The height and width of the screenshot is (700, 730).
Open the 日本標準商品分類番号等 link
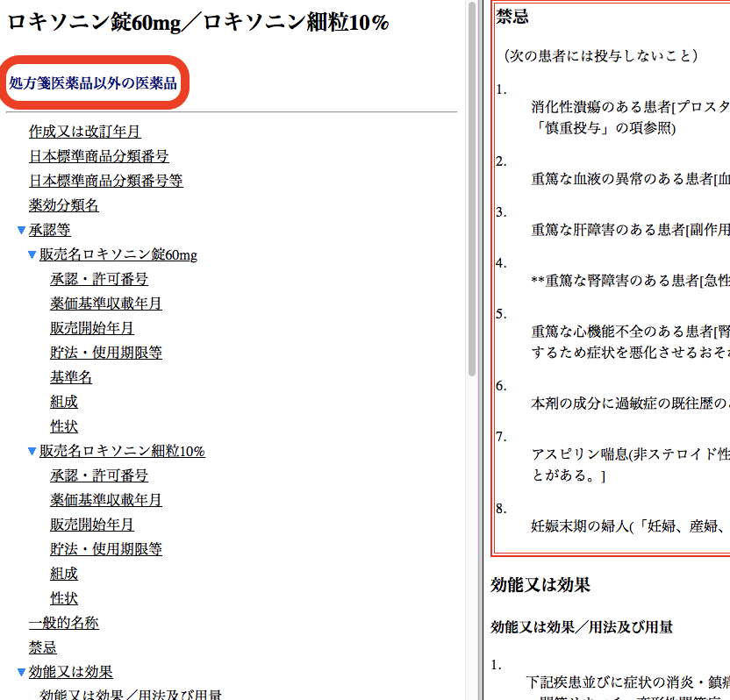(x=105, y=181)
